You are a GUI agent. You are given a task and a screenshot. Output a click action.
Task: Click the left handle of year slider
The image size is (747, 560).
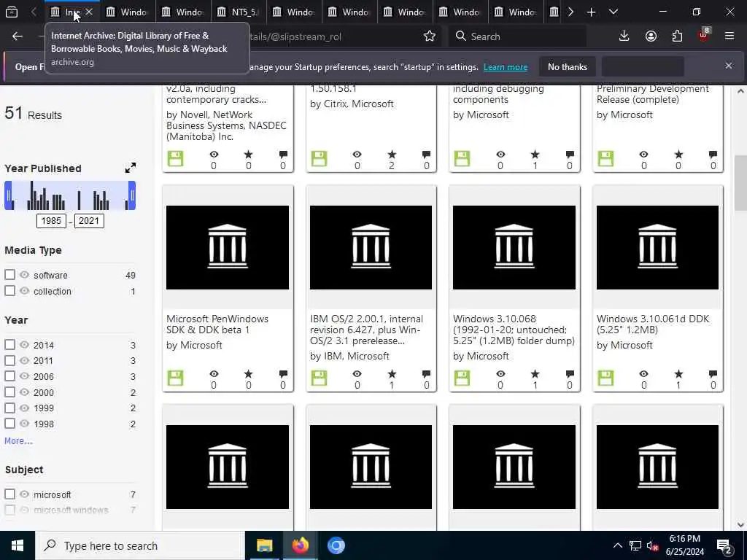point(8,195)
